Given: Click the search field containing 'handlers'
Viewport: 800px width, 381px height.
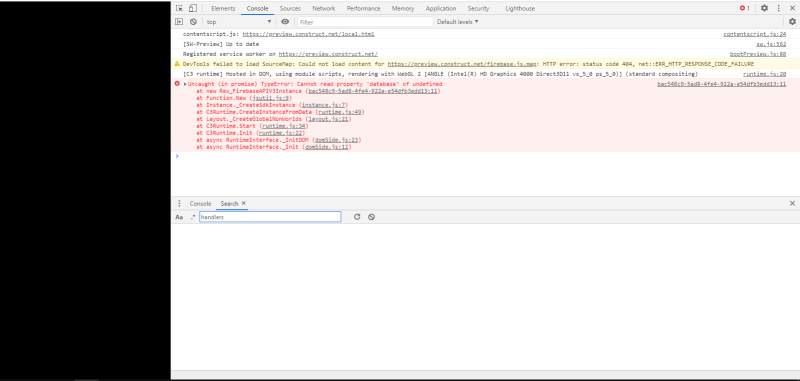Looking at the screenshot, I should (x=270, y=217).
